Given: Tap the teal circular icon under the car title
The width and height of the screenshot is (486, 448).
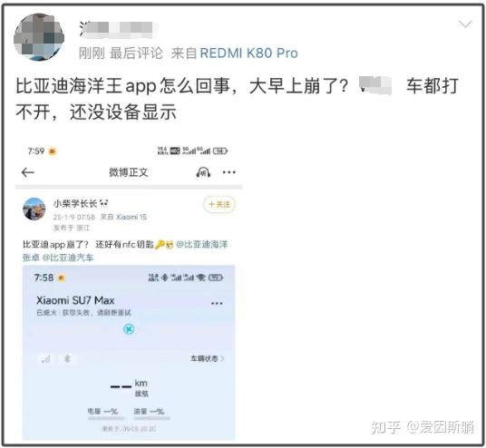Looking at the screenshot, I should coord(129,329).
